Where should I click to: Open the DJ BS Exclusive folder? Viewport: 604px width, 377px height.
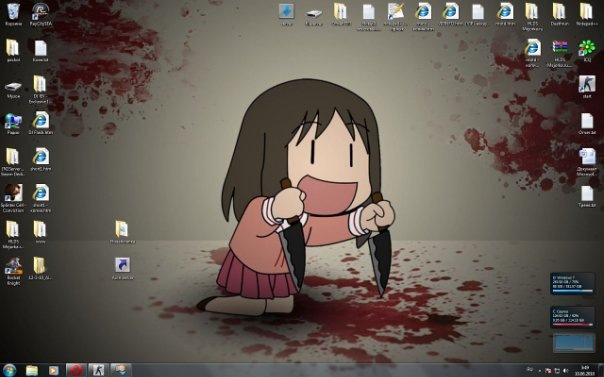tap(40, 89)
